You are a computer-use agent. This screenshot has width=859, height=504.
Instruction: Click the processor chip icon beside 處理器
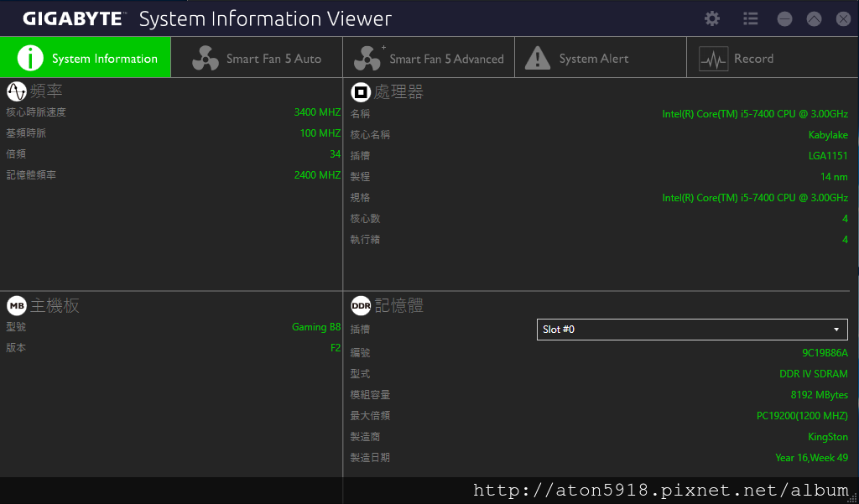click(x=361, y=92)
